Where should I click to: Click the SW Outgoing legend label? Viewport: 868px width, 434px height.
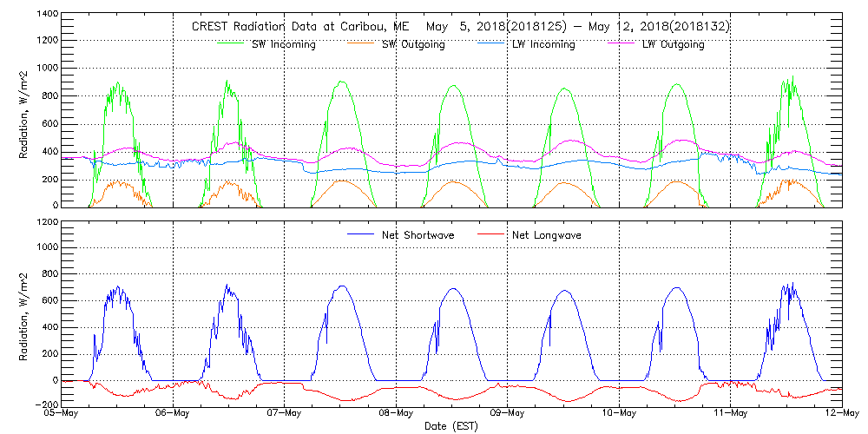[x=413, y=44]
